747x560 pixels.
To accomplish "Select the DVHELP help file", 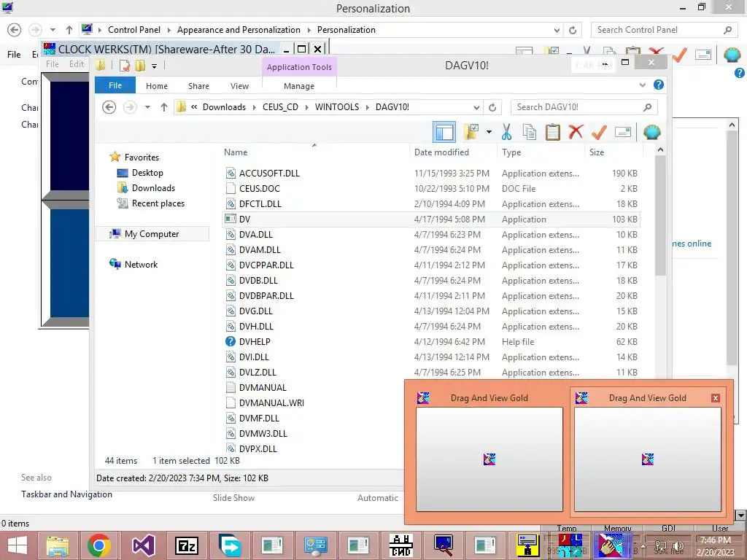I will pyautogui.click(x=431, y=341).
